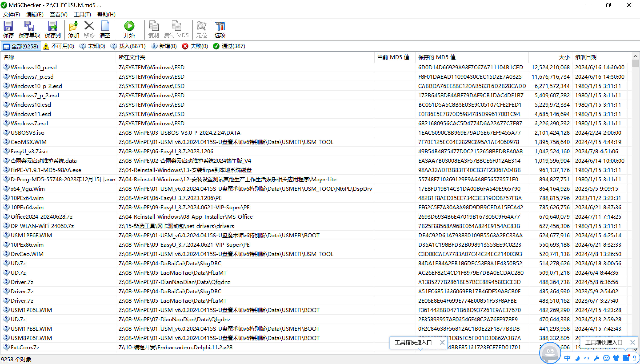
Task: Sort by the 所在文件夹 column header
Action: tap(245, 57)
